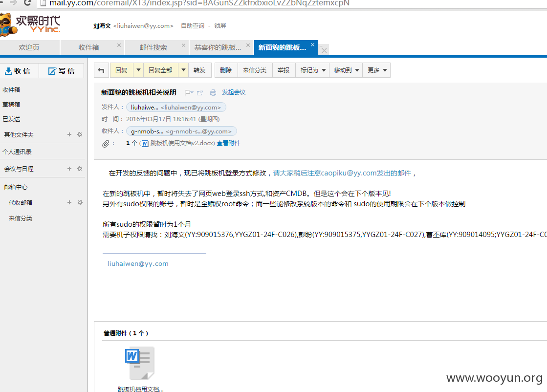547x392 pixels.
Task: Open 邮箱中心 in the sidebar
Action: 16,187
